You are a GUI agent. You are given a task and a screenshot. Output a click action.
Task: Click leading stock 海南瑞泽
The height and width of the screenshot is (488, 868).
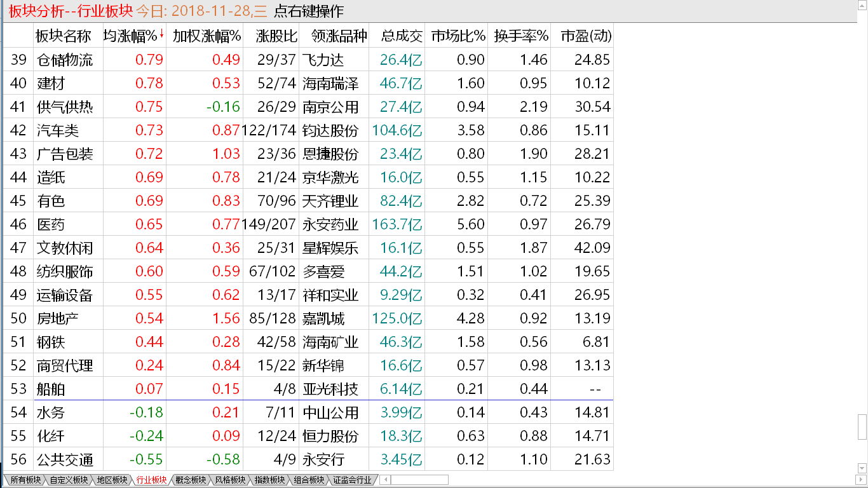330,83
